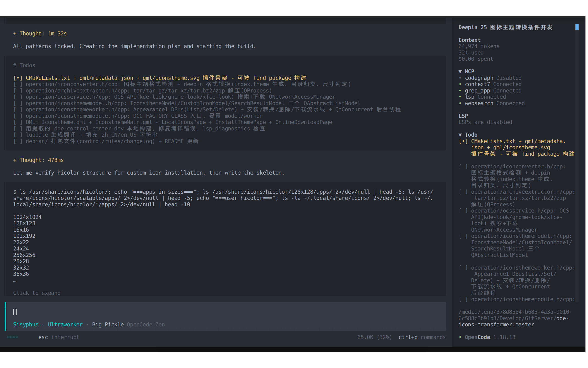
Task: Click 'Click to expand' under command output
Action: tap(37, 293)
